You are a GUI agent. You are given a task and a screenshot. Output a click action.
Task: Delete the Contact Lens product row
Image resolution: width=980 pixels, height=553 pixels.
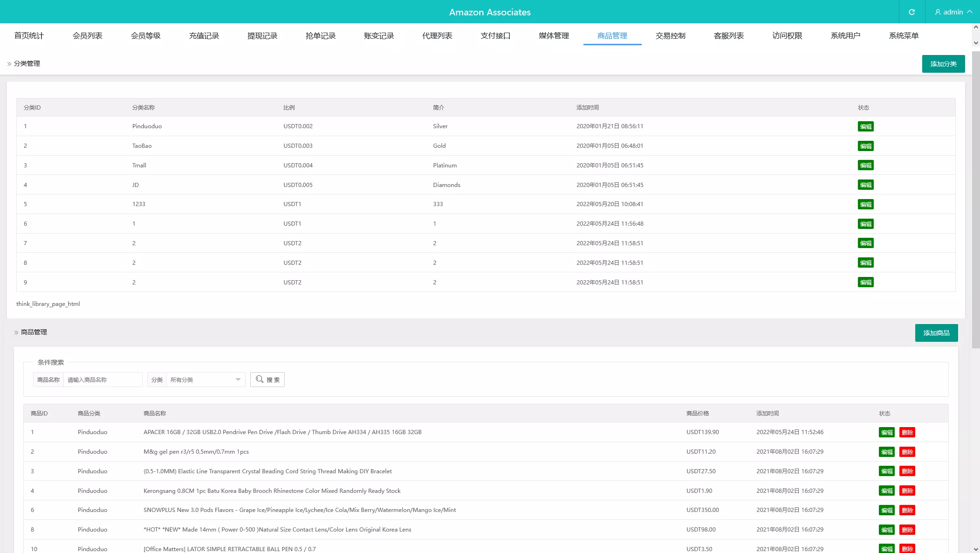click(x=907, y=530)
